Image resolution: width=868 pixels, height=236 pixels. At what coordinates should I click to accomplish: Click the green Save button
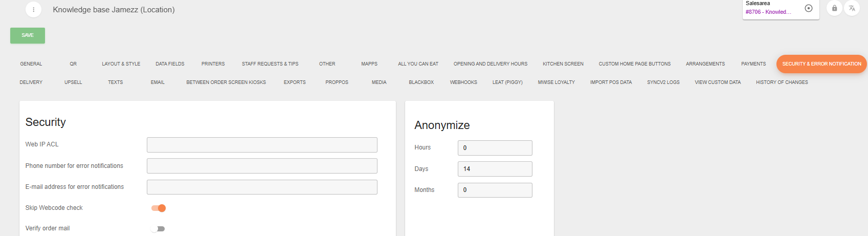tap(28, 35)
